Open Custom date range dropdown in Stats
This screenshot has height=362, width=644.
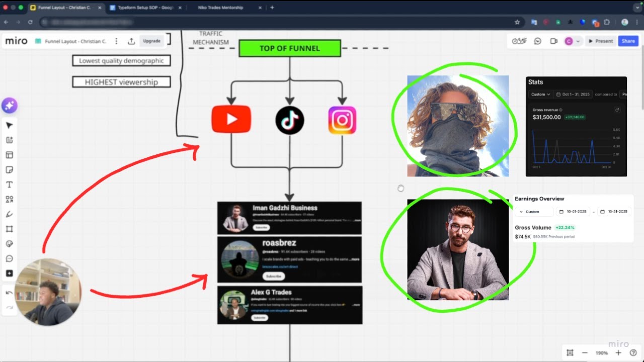tap(541, 94)
